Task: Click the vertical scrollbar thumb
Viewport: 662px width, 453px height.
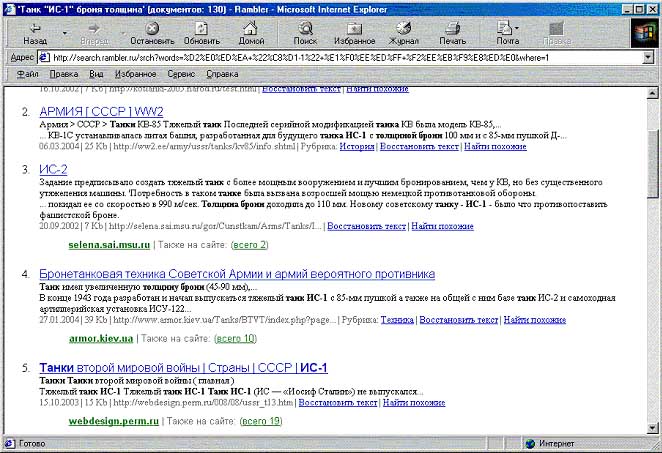Action: (652, 163)
